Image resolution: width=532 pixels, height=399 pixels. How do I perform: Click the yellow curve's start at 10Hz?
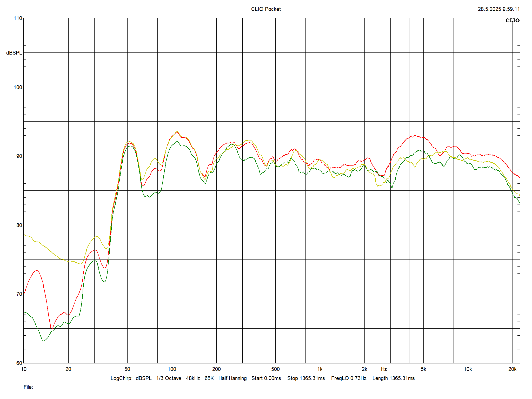click(24, 235)
